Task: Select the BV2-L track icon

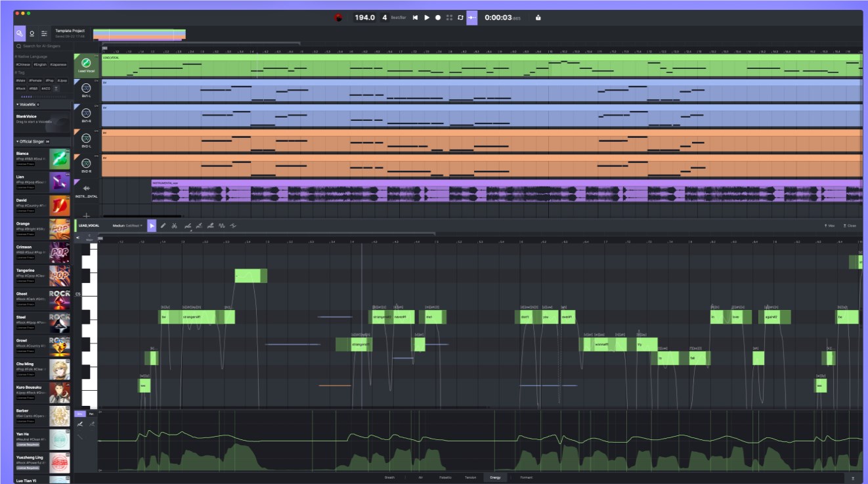Action: point(86,138)
